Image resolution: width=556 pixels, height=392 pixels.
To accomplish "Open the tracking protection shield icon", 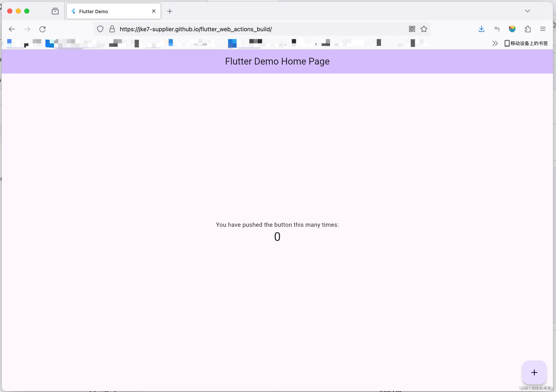I will tap(100, 29).
